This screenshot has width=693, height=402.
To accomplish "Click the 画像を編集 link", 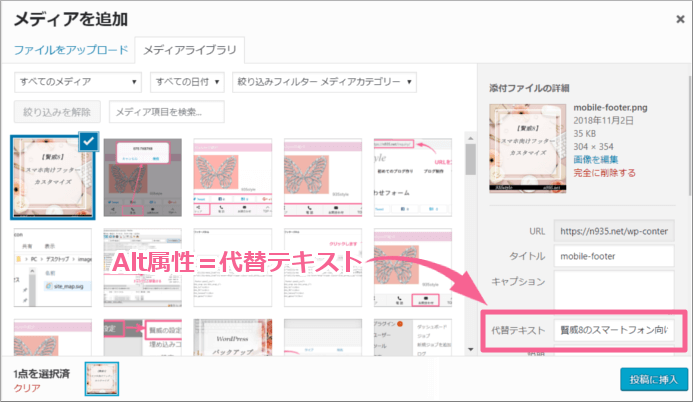I will [595, 159].
